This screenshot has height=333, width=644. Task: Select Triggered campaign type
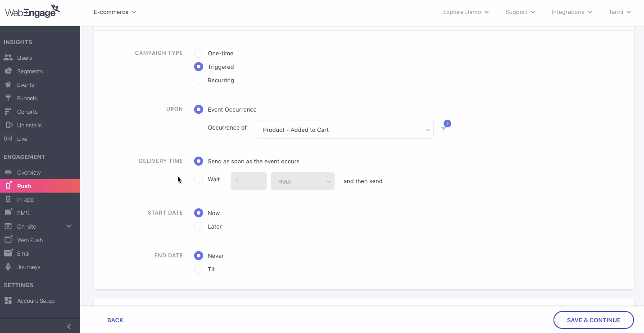[199, 67]
